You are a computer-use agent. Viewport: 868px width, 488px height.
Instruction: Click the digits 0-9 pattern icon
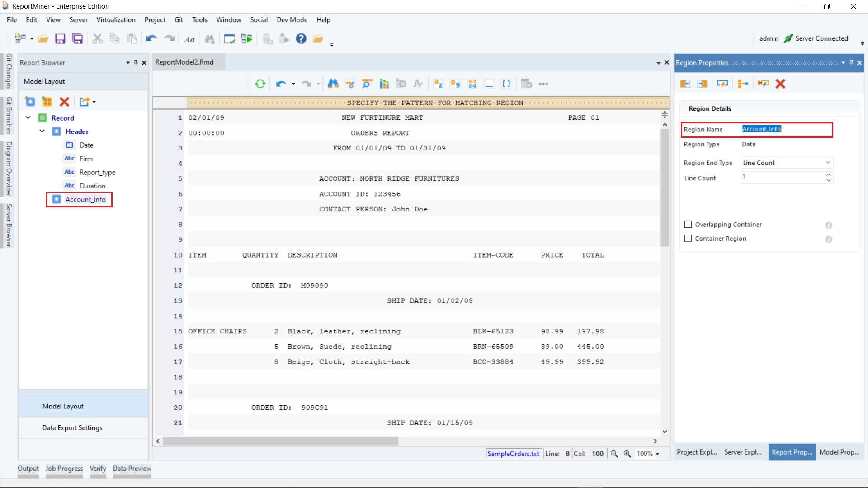pyautogui.click(x=455, y=84)
